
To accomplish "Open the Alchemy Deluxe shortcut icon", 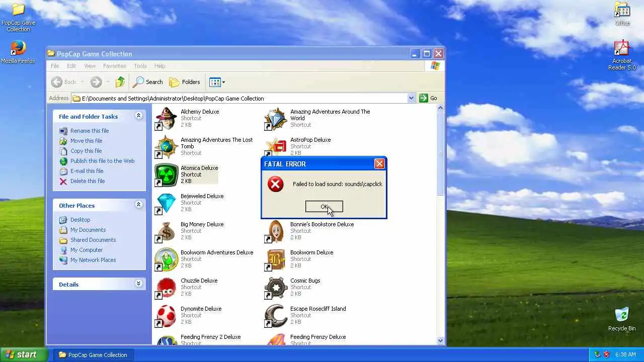I will 166,119.
